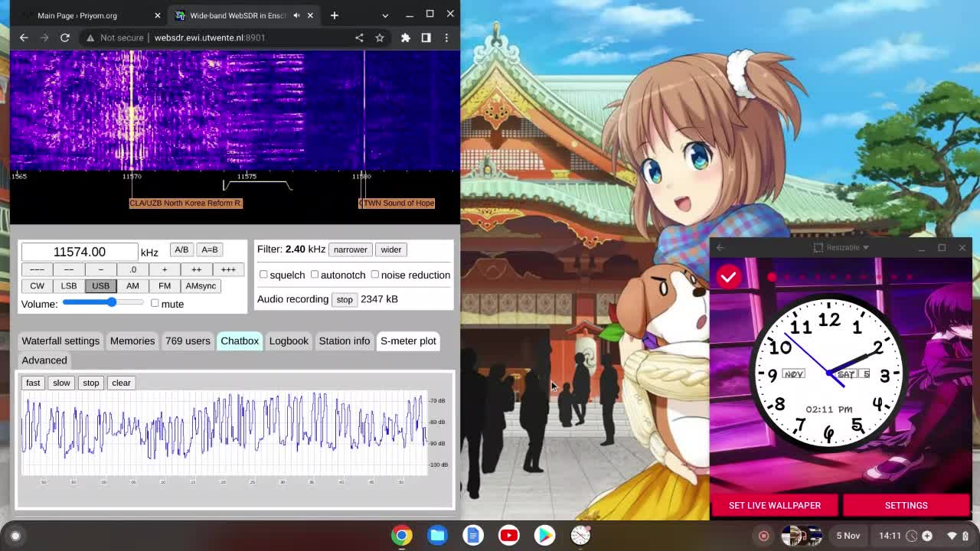Step frequency up with the +++ button
Screen dimensions: 980x551
[228, 269]
